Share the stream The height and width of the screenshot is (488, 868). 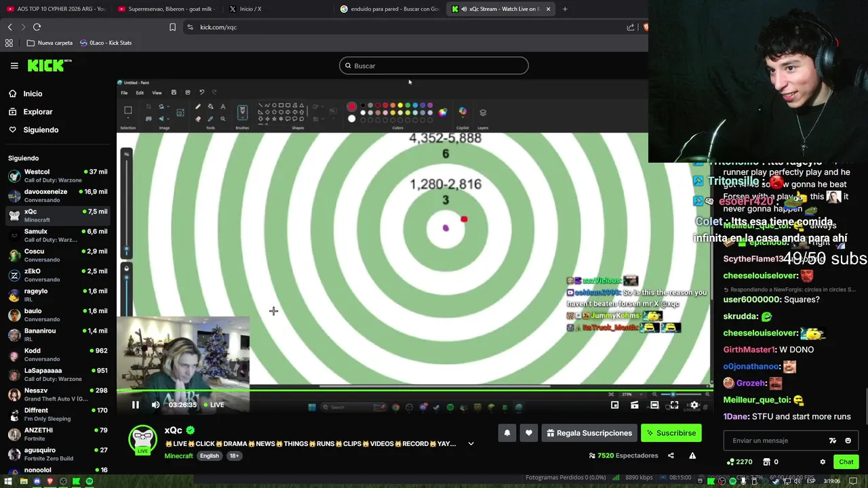pyautogui.click(x=671, y=455)
